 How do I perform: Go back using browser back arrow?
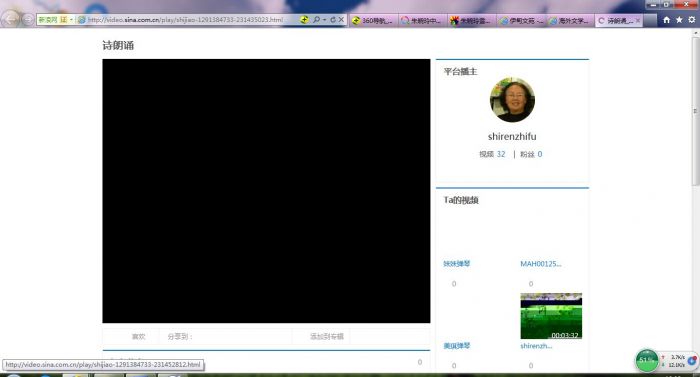10,19
